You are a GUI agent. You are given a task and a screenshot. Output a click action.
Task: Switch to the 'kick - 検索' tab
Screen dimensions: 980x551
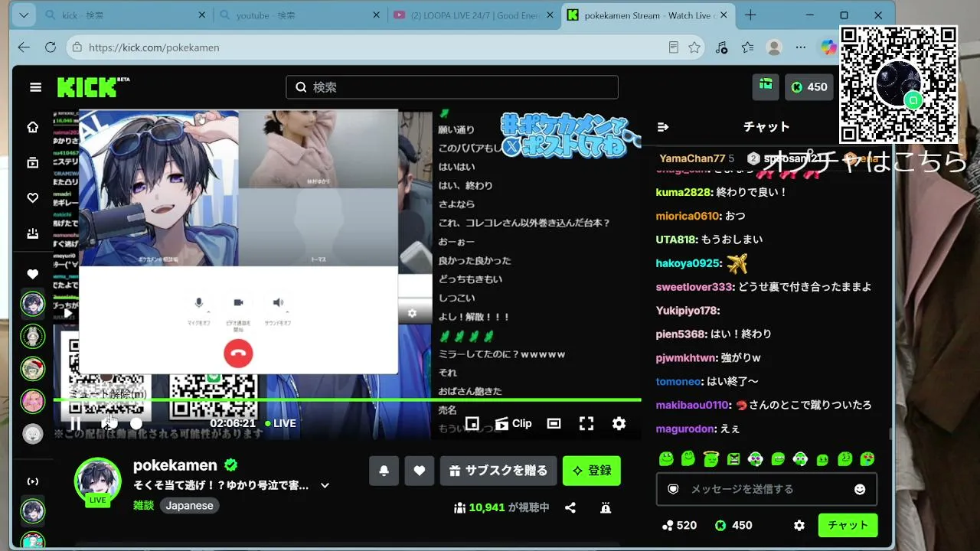tap(124, 15)
